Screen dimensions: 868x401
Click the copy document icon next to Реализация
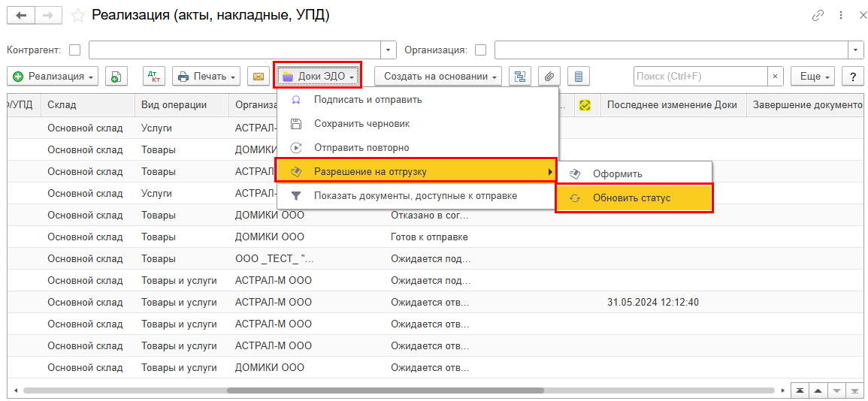tap(116, 77)
